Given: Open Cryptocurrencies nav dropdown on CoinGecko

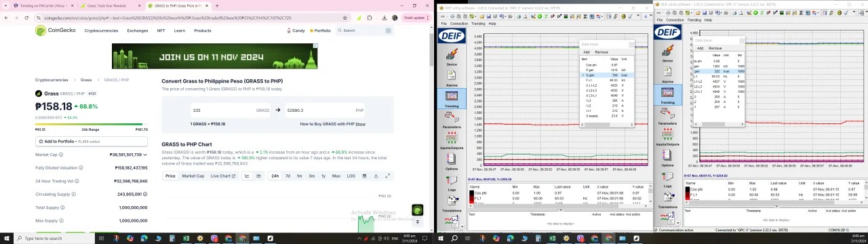Looking at the screenshot, I should click(x=101, y=30).
